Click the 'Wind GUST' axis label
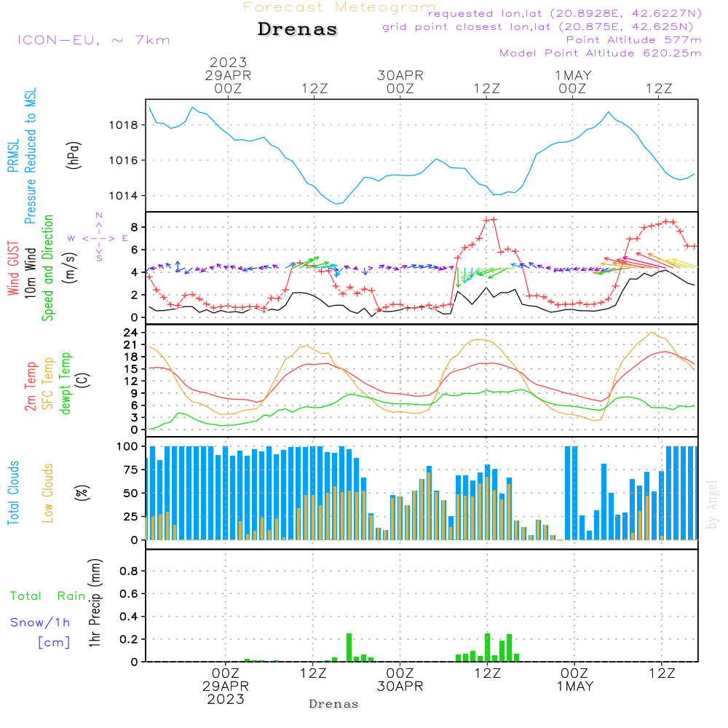Viewport: 728px width, 728px height. 13,268
